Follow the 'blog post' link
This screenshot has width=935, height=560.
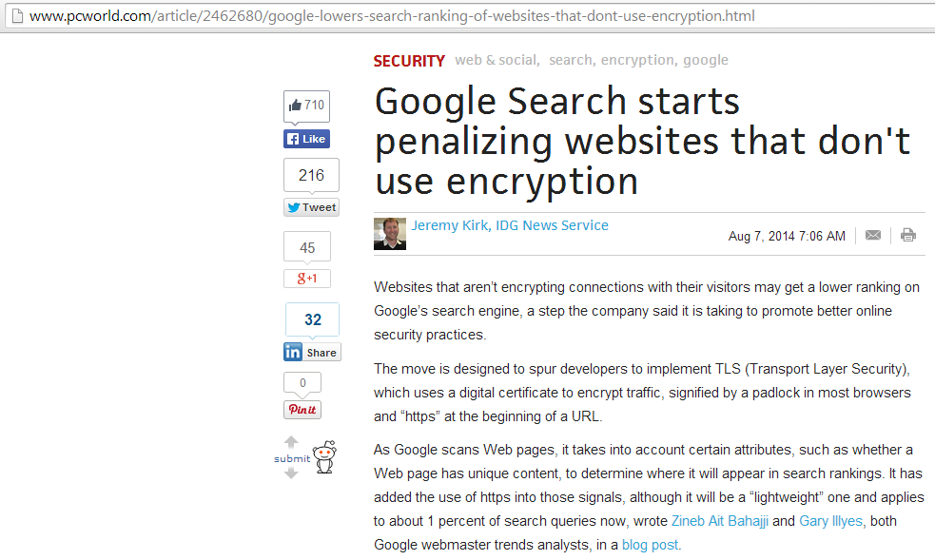pos(650,545)
